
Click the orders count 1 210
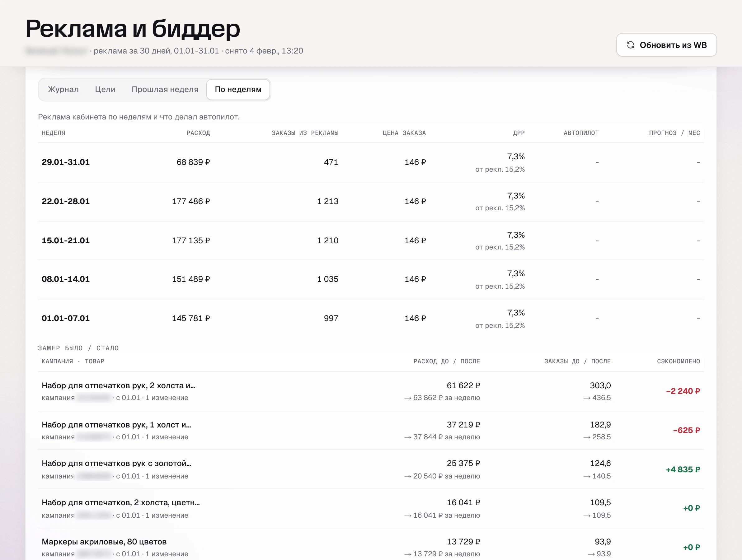[x=328, y=241]
